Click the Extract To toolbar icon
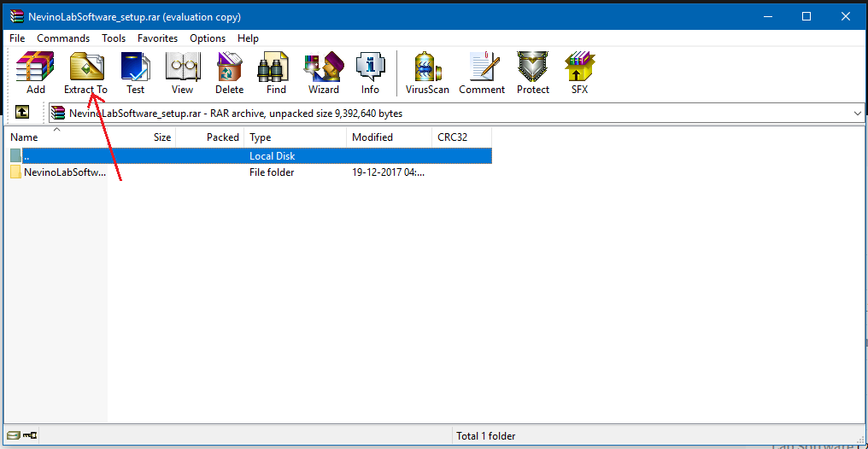 pyautogui.click(x=85, y=72)
